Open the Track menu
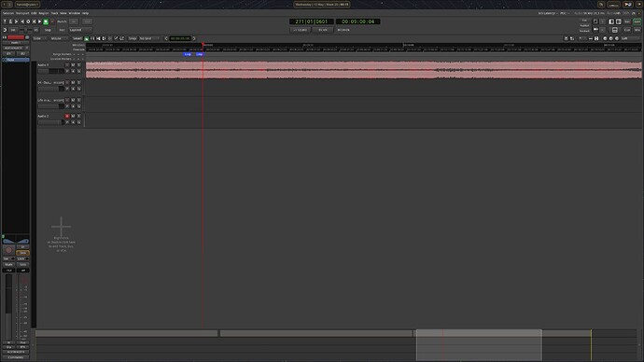The width and height of the screenshot is (644, 362). 54,13
